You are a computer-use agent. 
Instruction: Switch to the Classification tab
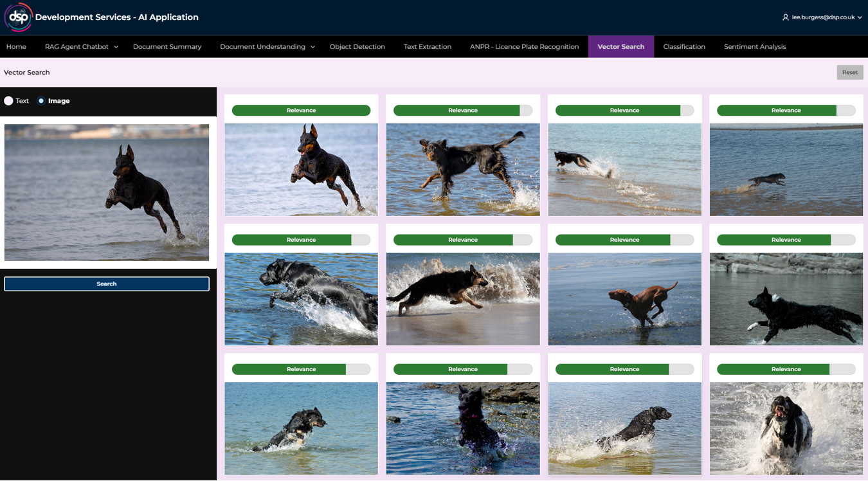683,47
